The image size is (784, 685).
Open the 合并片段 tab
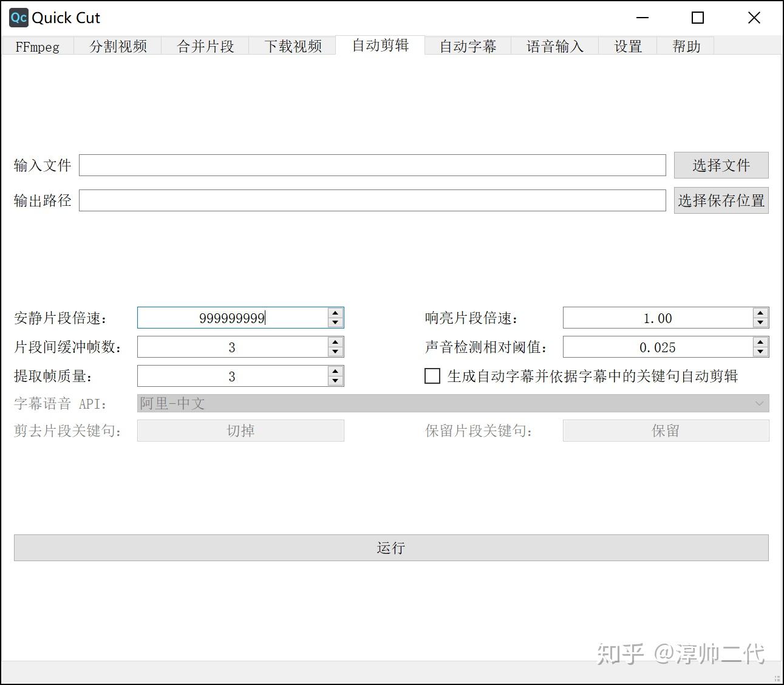205,46
